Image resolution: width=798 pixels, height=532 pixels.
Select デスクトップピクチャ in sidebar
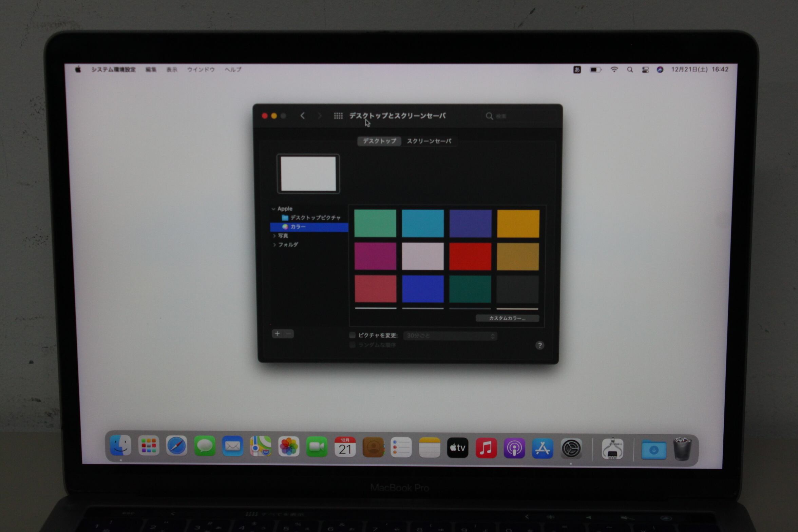[315, 218]
